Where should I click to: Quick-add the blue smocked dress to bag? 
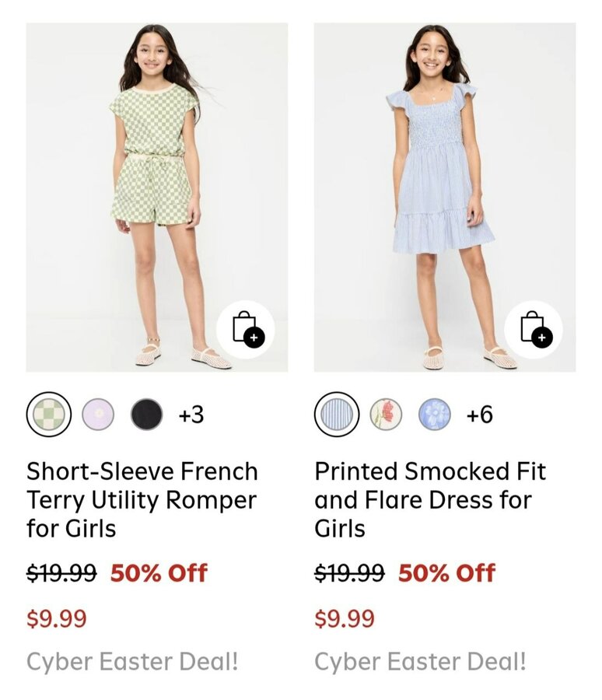pos(534,329)
